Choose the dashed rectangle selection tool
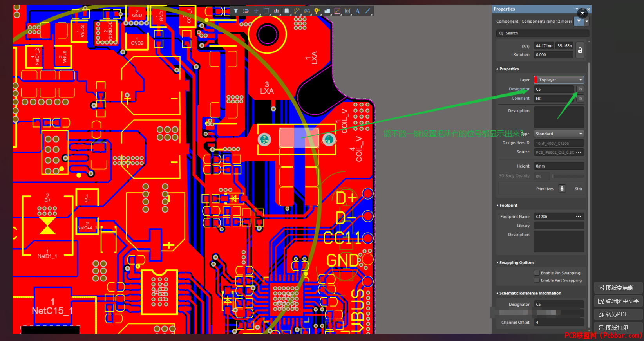 266,11
